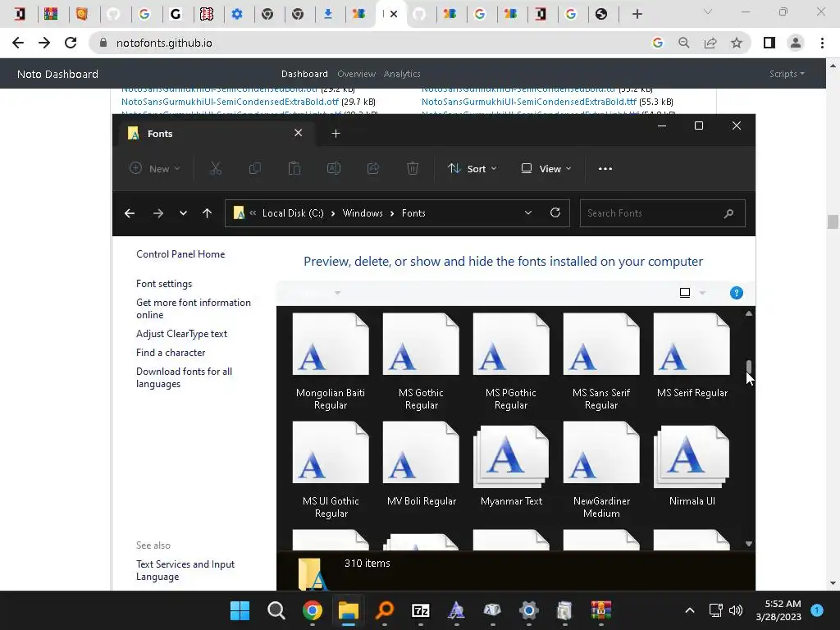The width and height of the screenshot is (840, 630).
Task: Click the Noto Dashboard brand title
Action: coord(57,74)
